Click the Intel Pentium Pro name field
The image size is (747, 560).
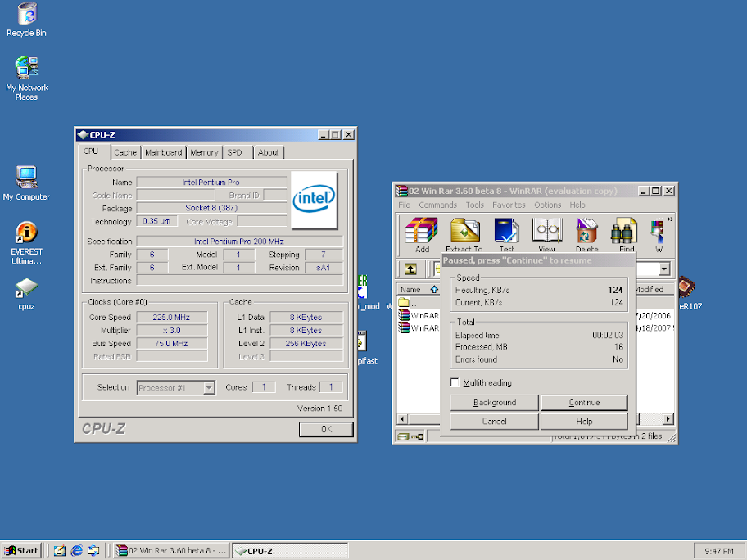[x=211, y=183]
